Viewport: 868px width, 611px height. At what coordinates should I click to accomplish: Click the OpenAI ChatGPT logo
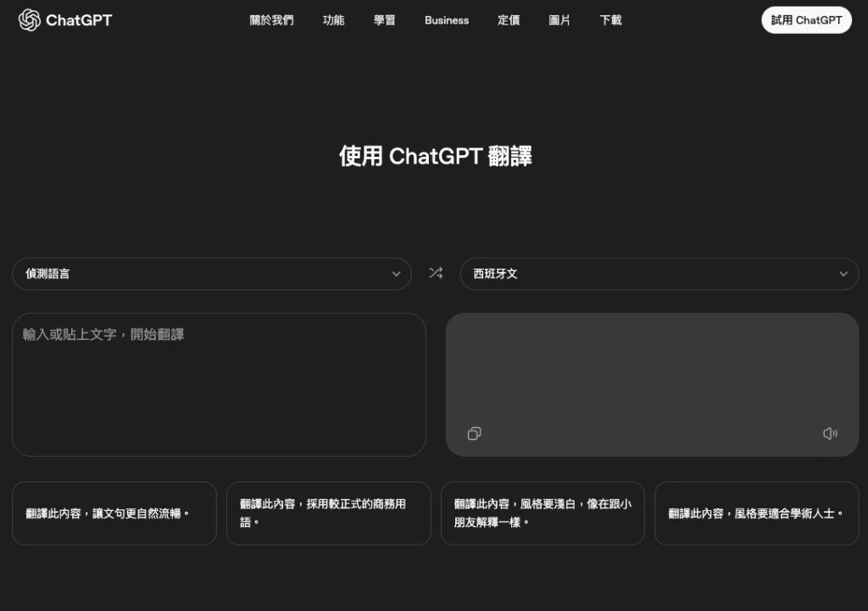click(x=64, y=19)
